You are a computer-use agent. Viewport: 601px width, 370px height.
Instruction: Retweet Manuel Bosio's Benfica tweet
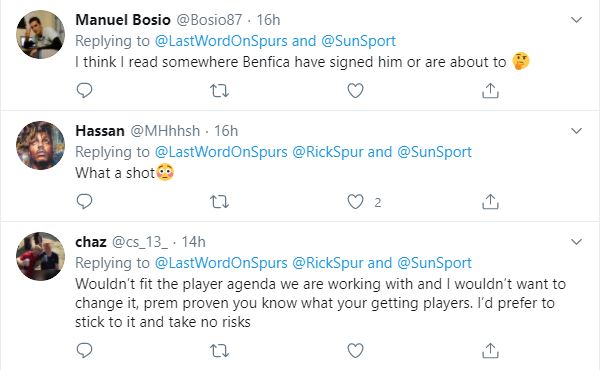click(x=220, y=91)
